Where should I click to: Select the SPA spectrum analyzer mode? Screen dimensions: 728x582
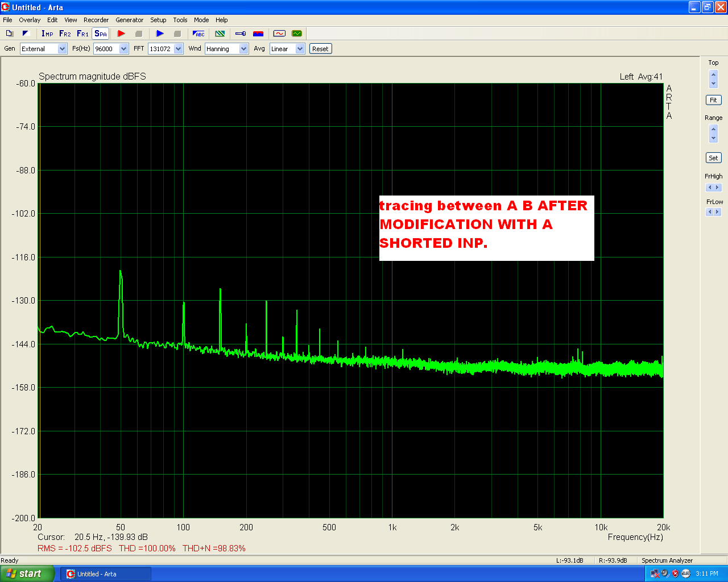[101, 34]
